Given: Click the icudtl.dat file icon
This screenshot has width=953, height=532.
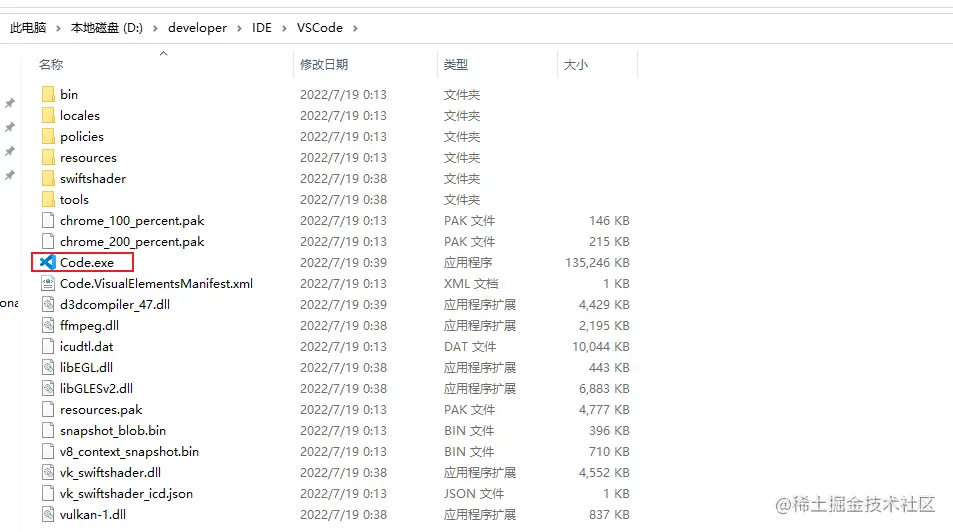Looking at the screenshot, I should click(48, 347).
